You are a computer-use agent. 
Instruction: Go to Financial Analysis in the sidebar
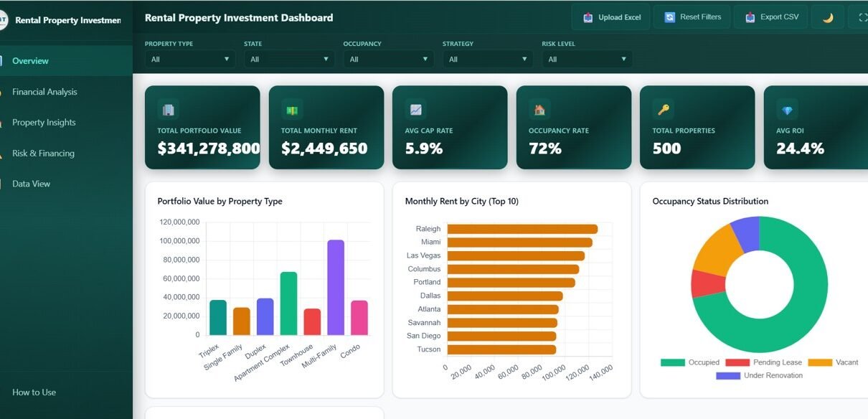[x=44, y=92]
